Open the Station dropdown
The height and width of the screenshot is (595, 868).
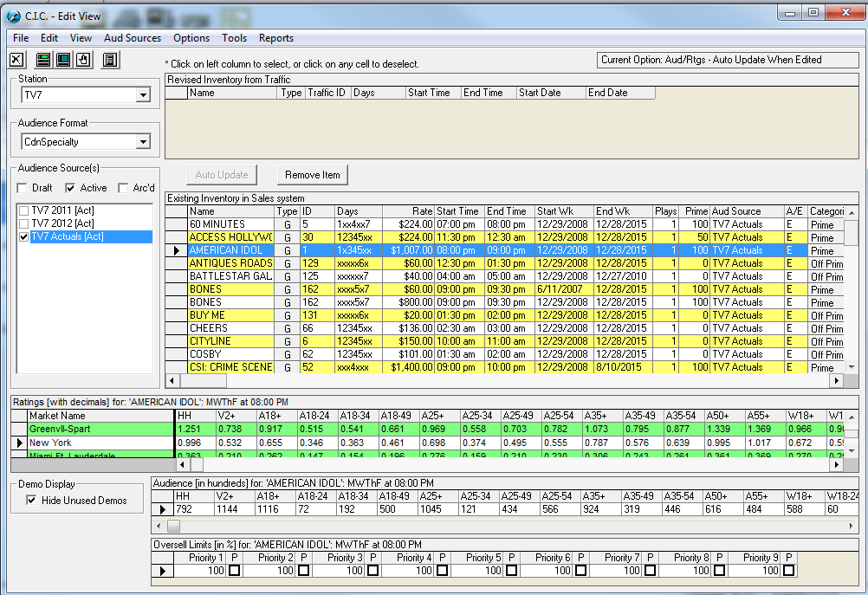[x=143, y=95]
